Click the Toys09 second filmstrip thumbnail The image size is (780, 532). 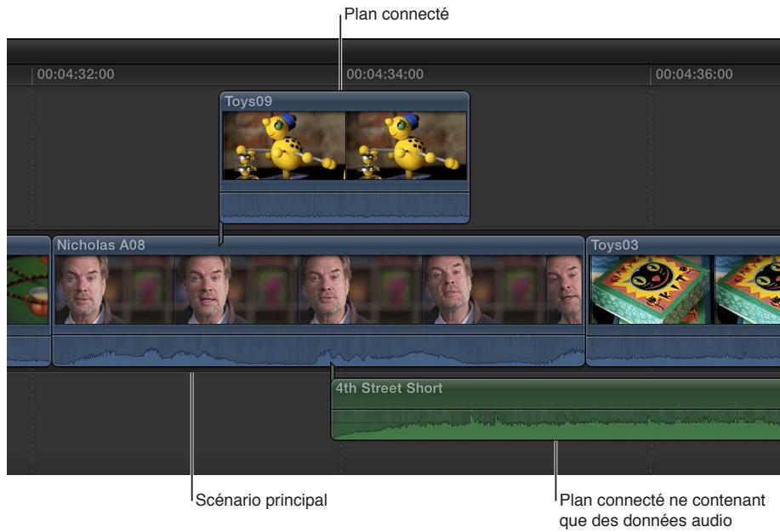pos(407,145)
